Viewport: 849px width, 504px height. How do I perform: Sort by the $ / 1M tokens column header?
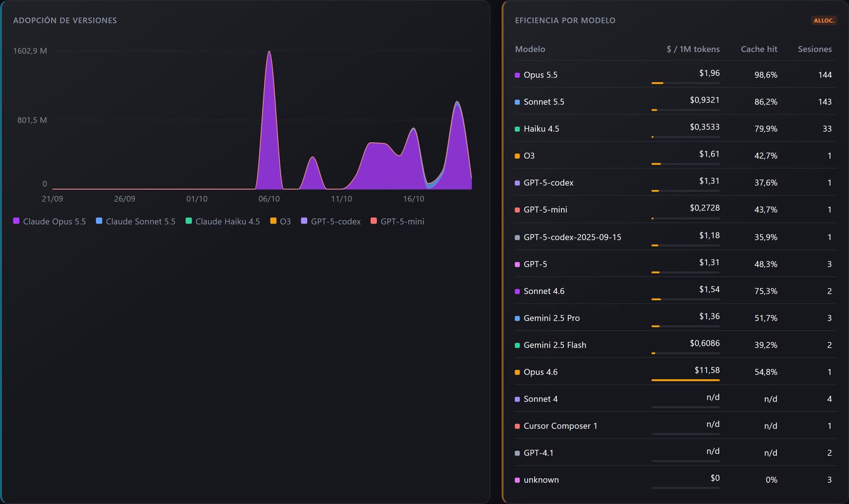(693, 49)
